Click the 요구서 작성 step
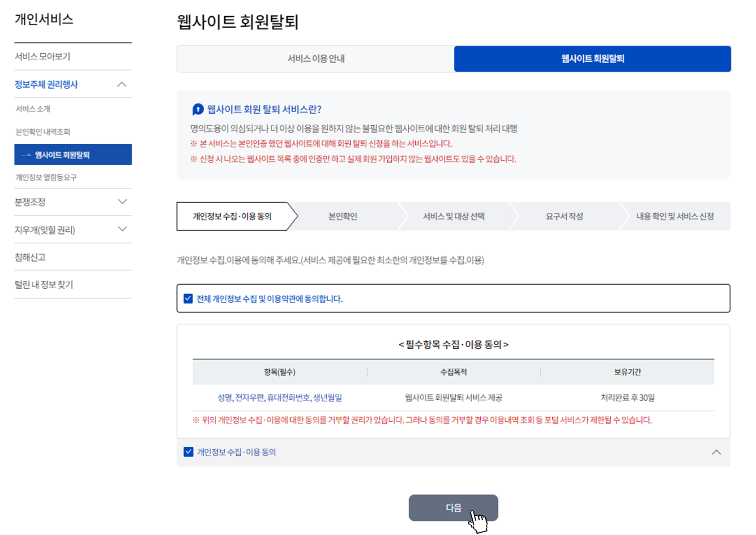This screenshot has height=535, width=756. [x=564, y=216]
